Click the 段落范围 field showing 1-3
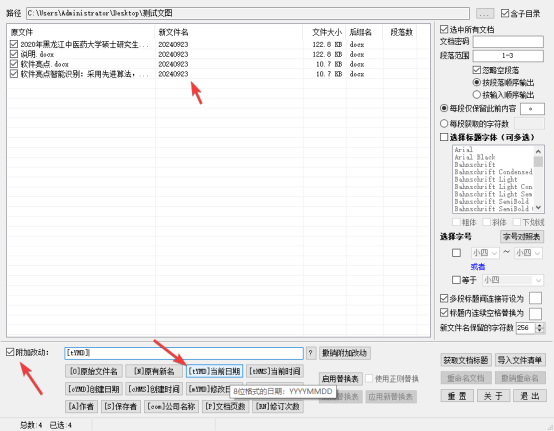The height and width of the screenshot is (431, 554). [x=508, y=55]
